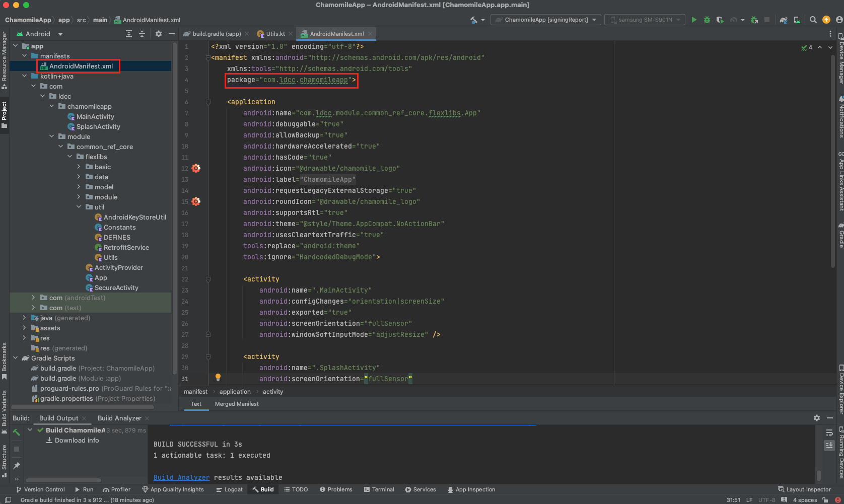Click the yellow intention lightbulb on line 31
The width and height of the screenshot is (844, 504).
pos(218,377)
